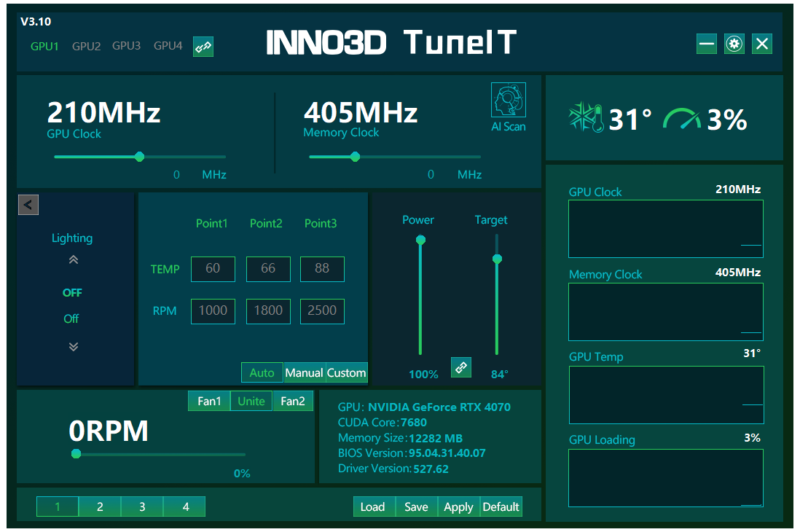
Task: Click the BIOS Version 95.04.31.40.07 value
Action: (447, 453)
